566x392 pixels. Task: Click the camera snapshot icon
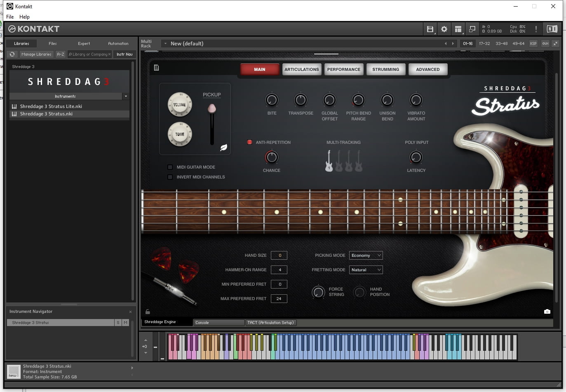click(547, 312)
